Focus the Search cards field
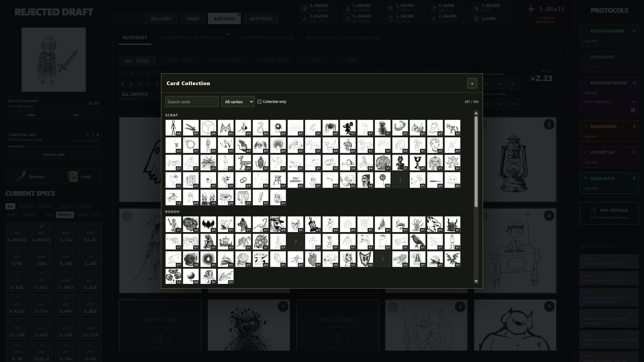Image resolution: width=644 pixels, height=362 pixels. coord(192,102)
